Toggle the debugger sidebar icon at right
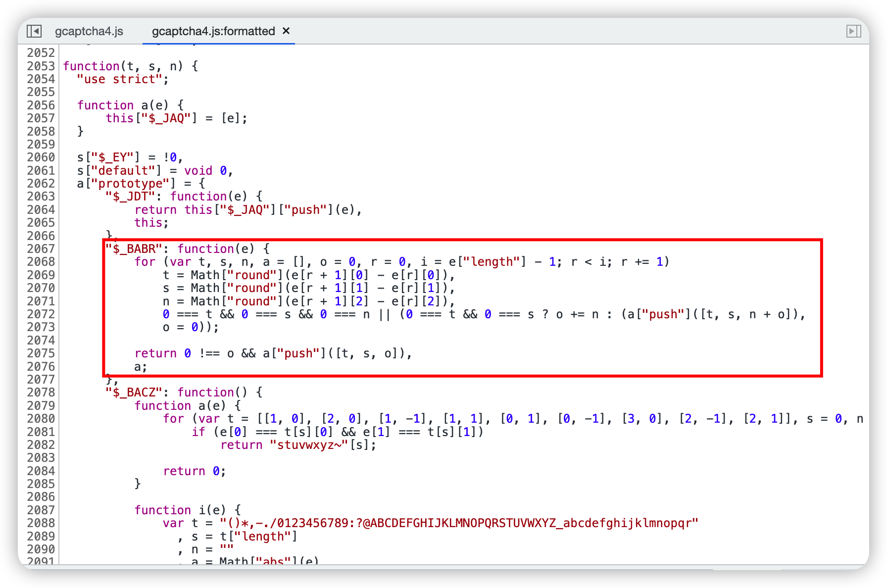 854,31
